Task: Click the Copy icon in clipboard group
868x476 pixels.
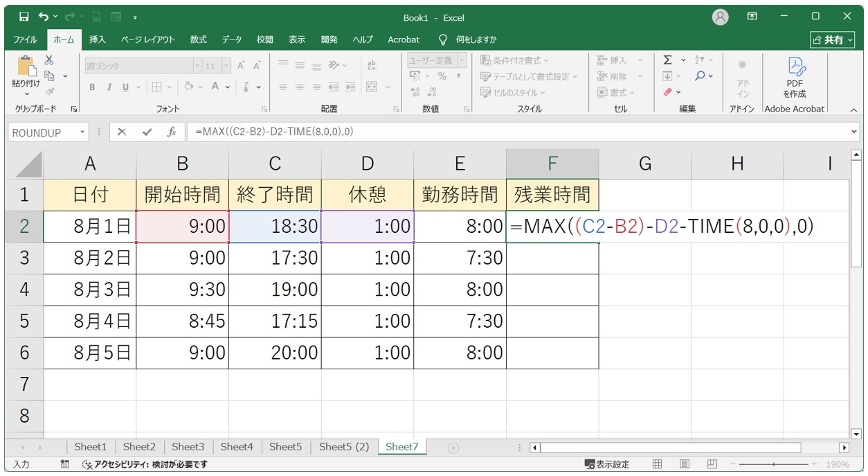Action: coord(49,76)
